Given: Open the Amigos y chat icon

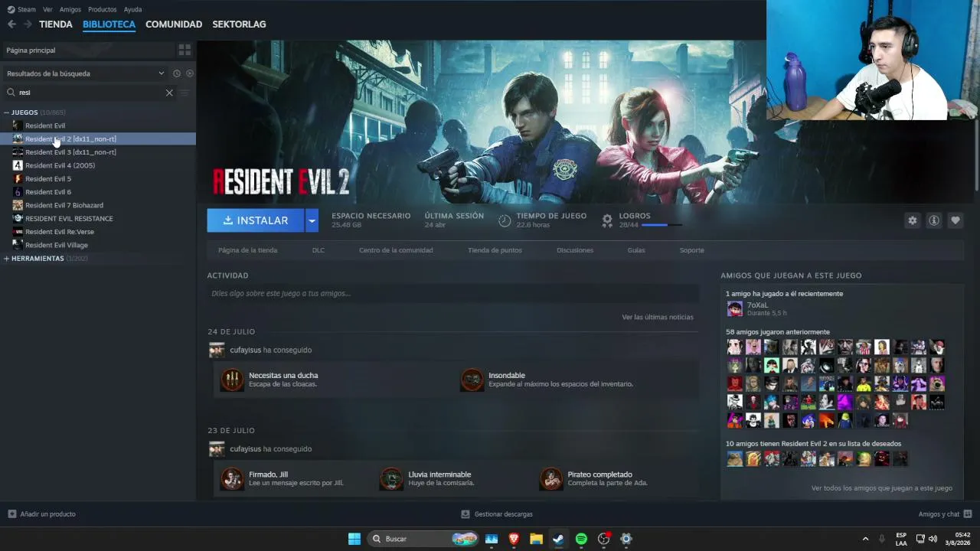Looking at the screenshot, I should pos(968,514).
